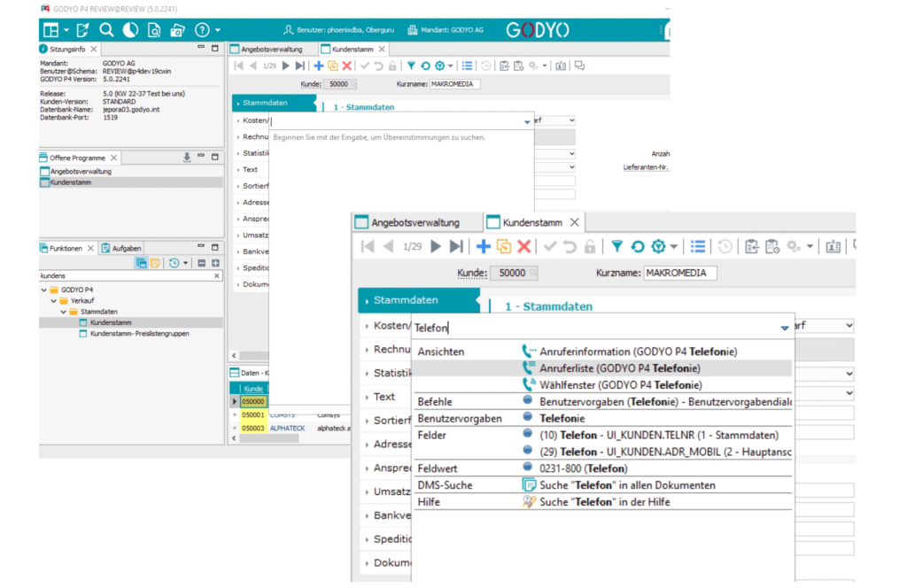
Task: Expand the arrow next to the layout grid icon
Action: coord(66,30)
